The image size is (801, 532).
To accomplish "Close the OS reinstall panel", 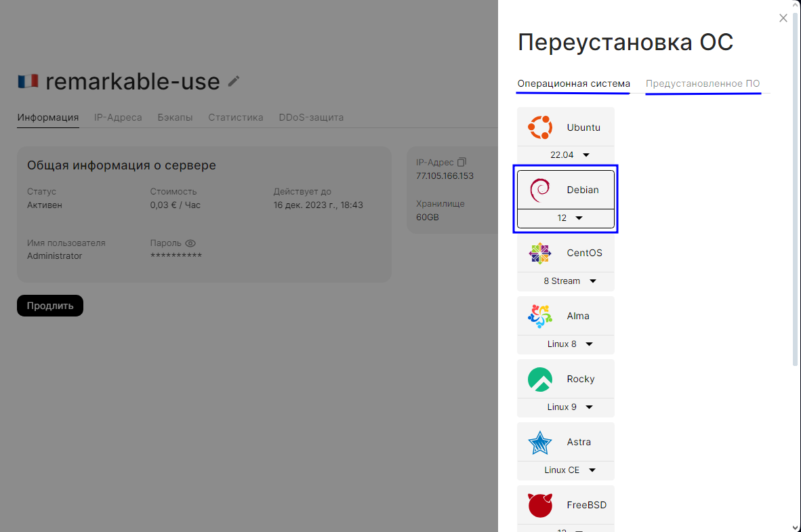I will click(x=783, y=18).
